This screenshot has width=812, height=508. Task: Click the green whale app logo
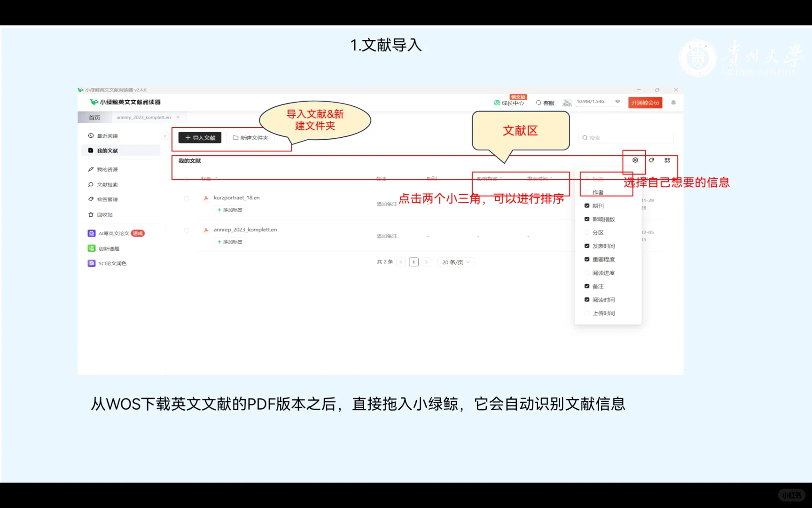coord(94,102)
